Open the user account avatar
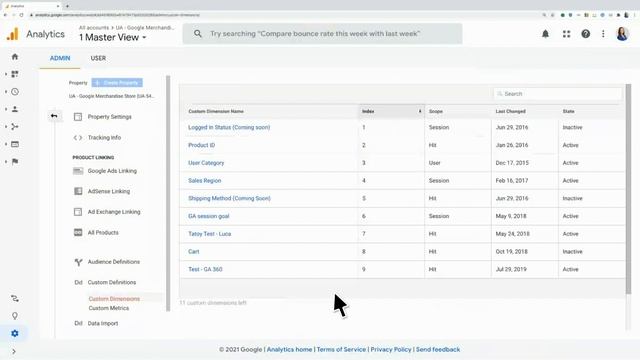Image resolution: width=640 pixels, height=360 pixels. click(622, 34)
